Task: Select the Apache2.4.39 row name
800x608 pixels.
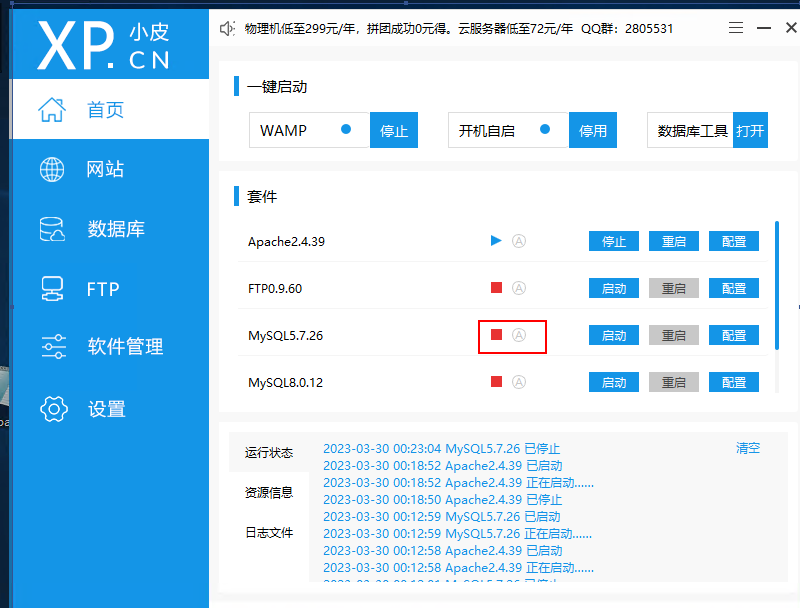Action: [x=286, y=241]
